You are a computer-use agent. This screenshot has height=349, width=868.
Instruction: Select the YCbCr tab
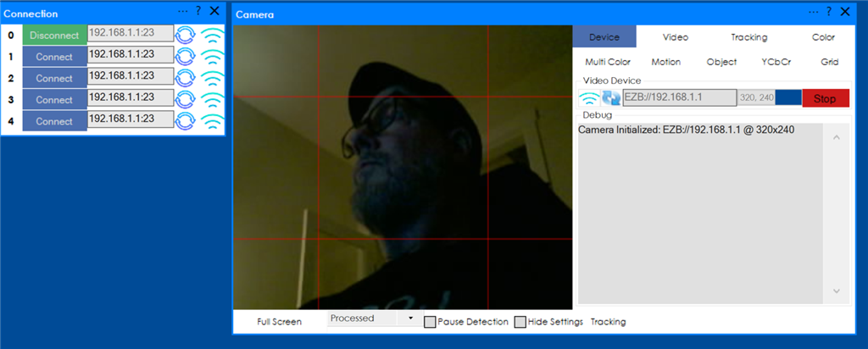[x=776, y=62]
